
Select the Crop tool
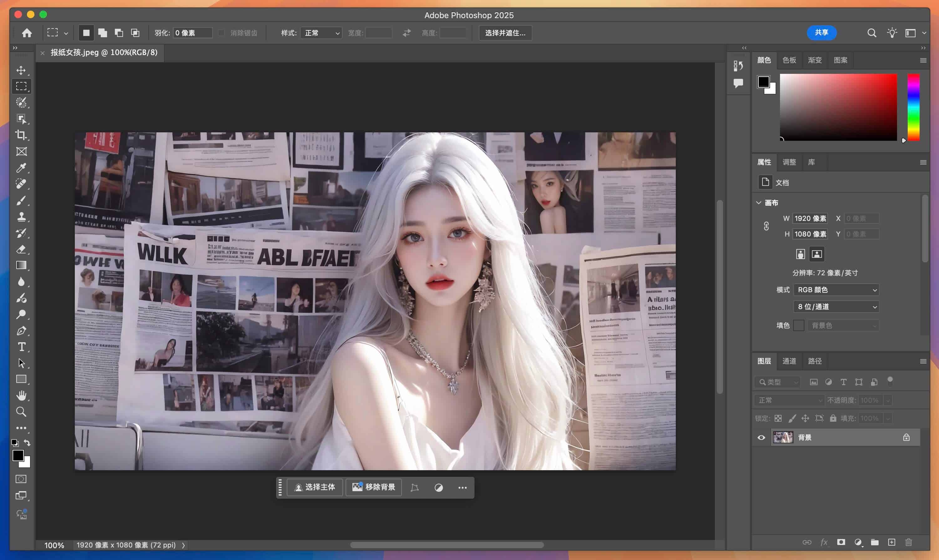tap(22, 135)
